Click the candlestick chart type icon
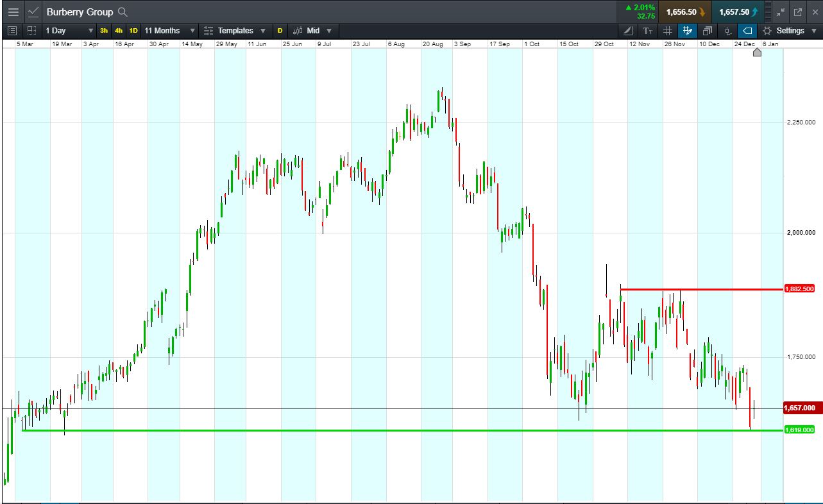Image resolution: width=823 pixels, height=504 pixels. tap(298, 30)
